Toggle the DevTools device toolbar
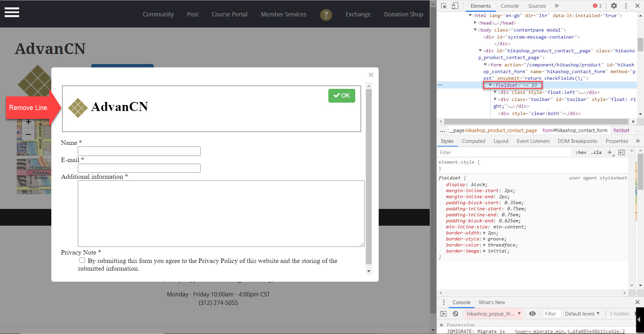Image resolution: width=644 pixels, height=334 pixels. (455, 6)
